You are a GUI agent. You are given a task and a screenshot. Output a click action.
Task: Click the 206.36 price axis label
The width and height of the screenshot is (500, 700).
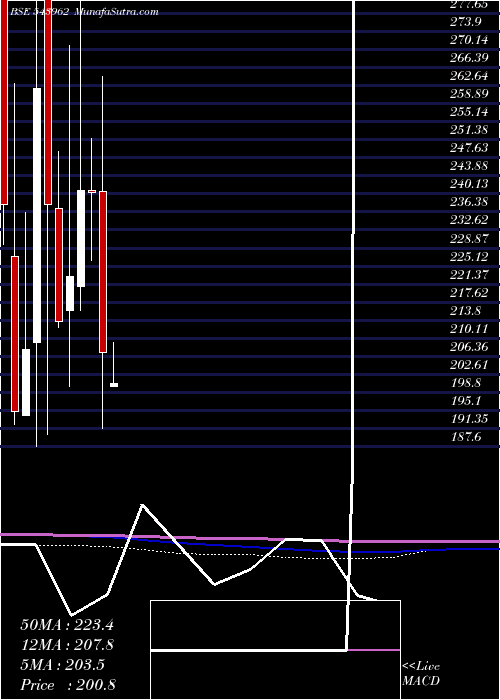(469, 347)
